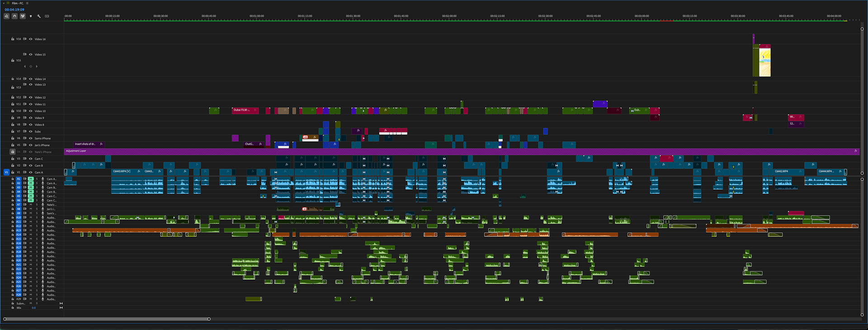Toggle lock on Video 16 track
The image size is (868, 330).
(x=13, y=39)
